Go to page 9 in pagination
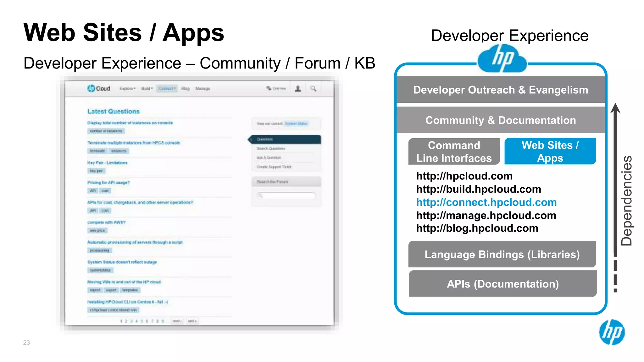The height and width of the screenshot is (362, 644). [x=163, y=321]
